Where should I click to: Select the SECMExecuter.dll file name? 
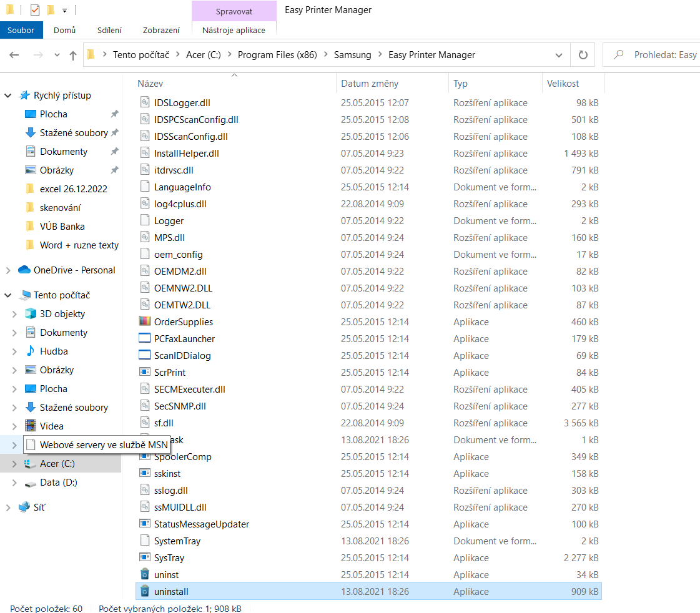click(190, 389)
